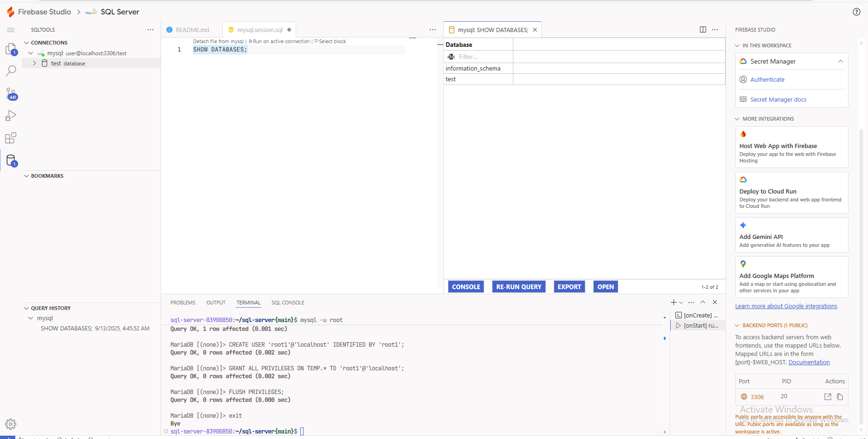Click Detach file from mysql code lens
Image resolution: width=868 pixels, height=439 pixels.
click(218, 41)
